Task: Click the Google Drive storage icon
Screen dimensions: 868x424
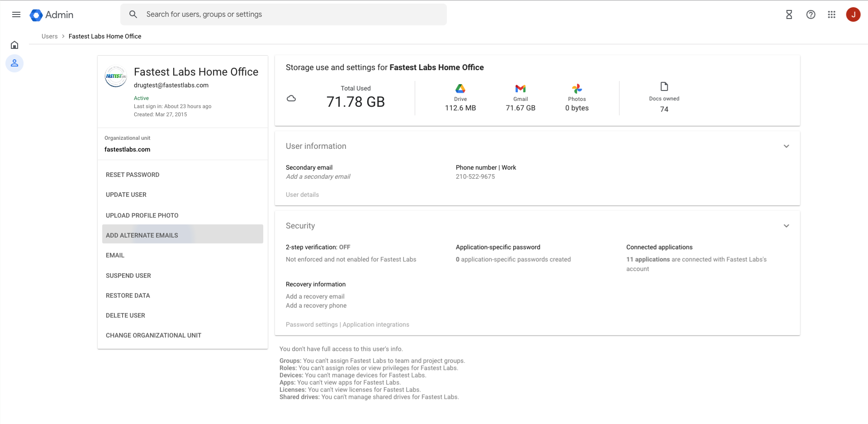Action: (x=460, y=89)
